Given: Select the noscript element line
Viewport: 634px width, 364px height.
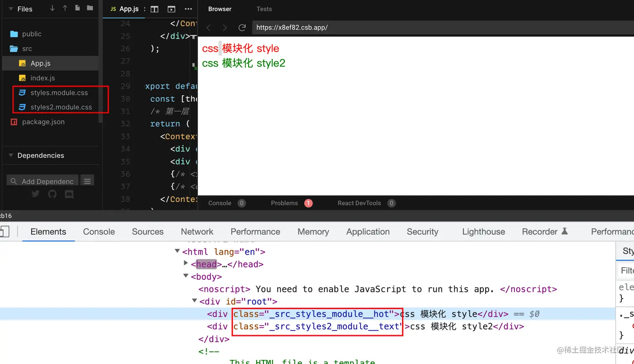Looking at the screenshot, I should point(377,289).
